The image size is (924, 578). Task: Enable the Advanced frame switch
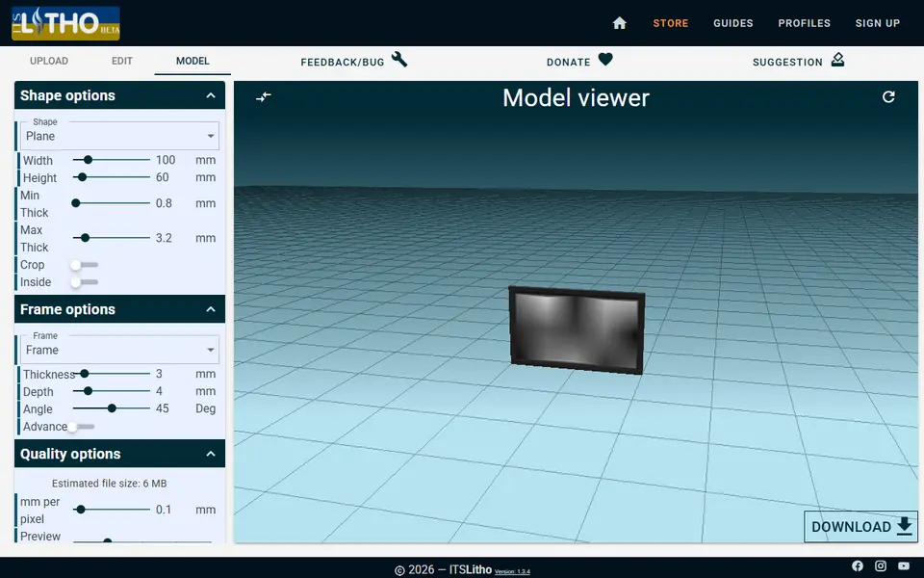coord(81,427)
